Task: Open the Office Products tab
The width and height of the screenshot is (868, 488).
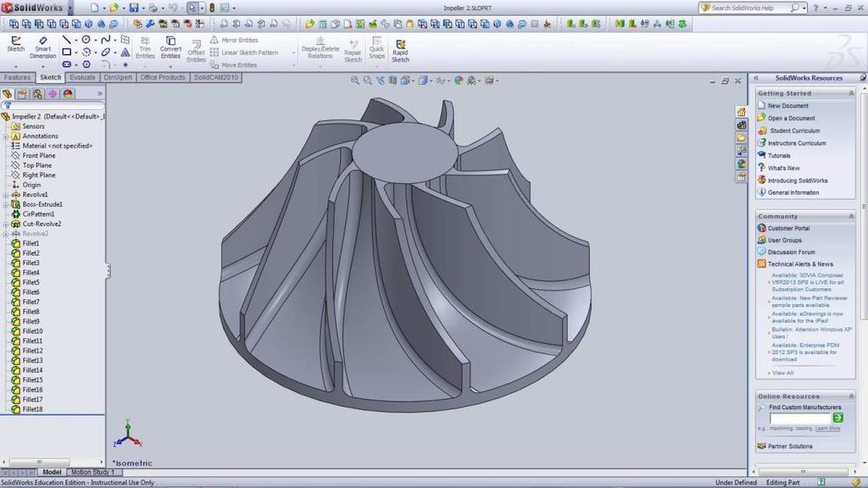Action: click(x=163, y=77)
